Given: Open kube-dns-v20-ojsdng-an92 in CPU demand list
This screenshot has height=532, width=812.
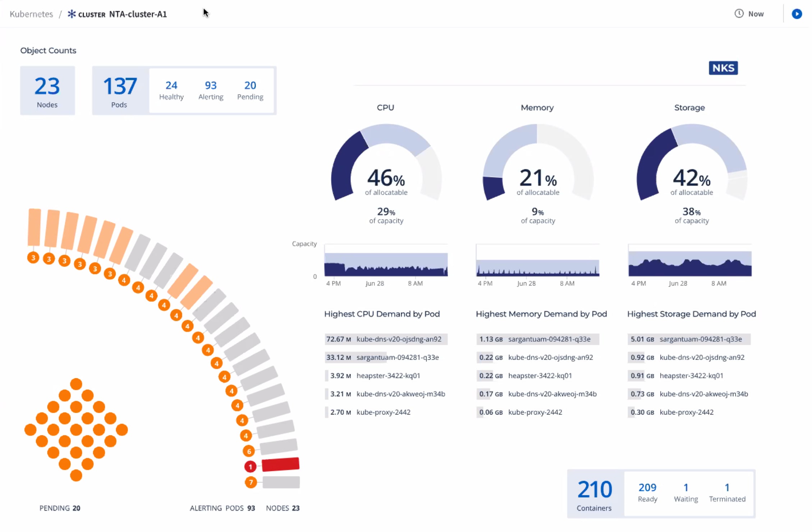Looking at the screenshot, I should [399, 339].
